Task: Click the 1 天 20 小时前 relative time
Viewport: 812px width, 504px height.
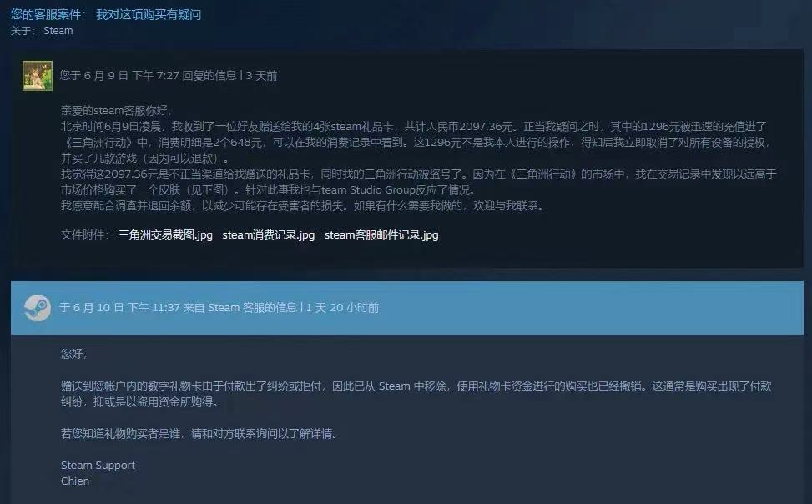Action: (x=342, y=308)
